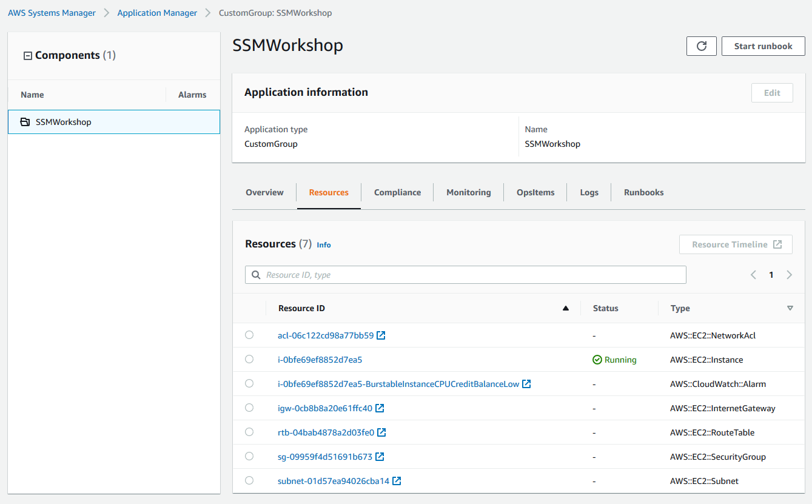Screen dimensions: 812x504
Task: Click the SSMWorkshop folder icon in Components
Action: click(x=25, y=122)
